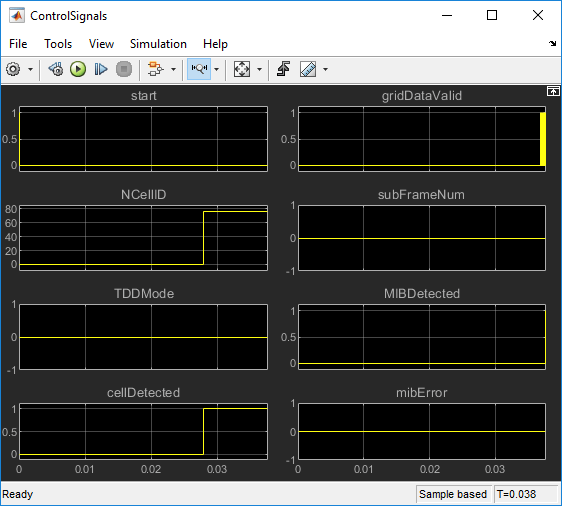Expand dropdown next to Scale axes icon
The width and height of the screenshot is (562, 506).
259,70
